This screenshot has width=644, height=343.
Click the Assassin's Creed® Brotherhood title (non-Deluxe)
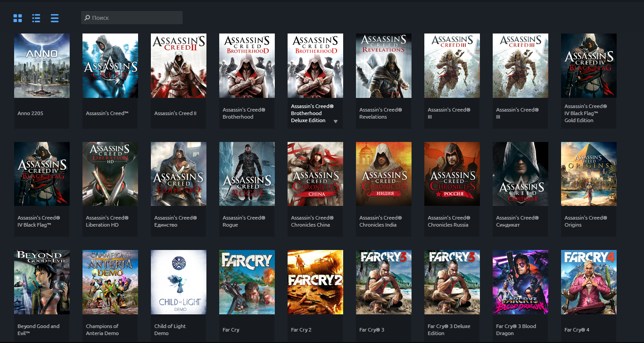pos(244,113)
